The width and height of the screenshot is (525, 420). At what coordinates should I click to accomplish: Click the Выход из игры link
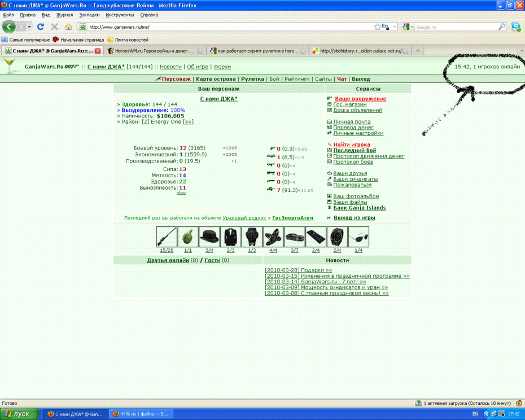point(355,218)
